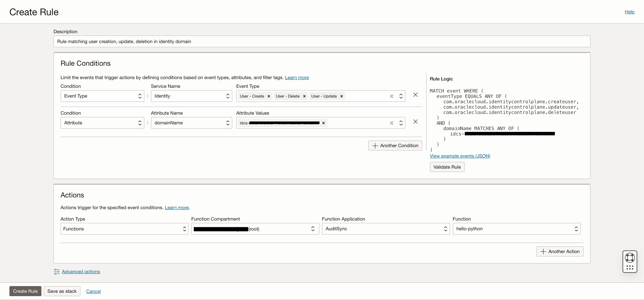The width and height of the screenshot is (644, 300).
Task: Remove the idcs domain attribute value tag
Action: (324, 123)
